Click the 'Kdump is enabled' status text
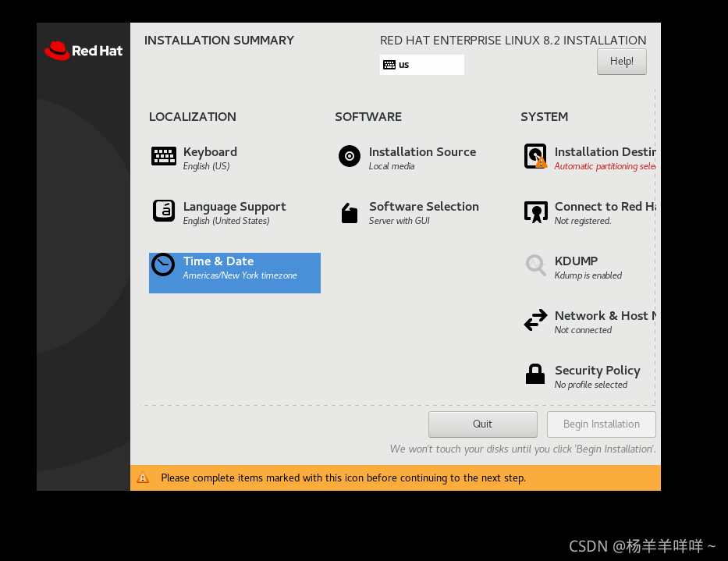 pos(588,275)
